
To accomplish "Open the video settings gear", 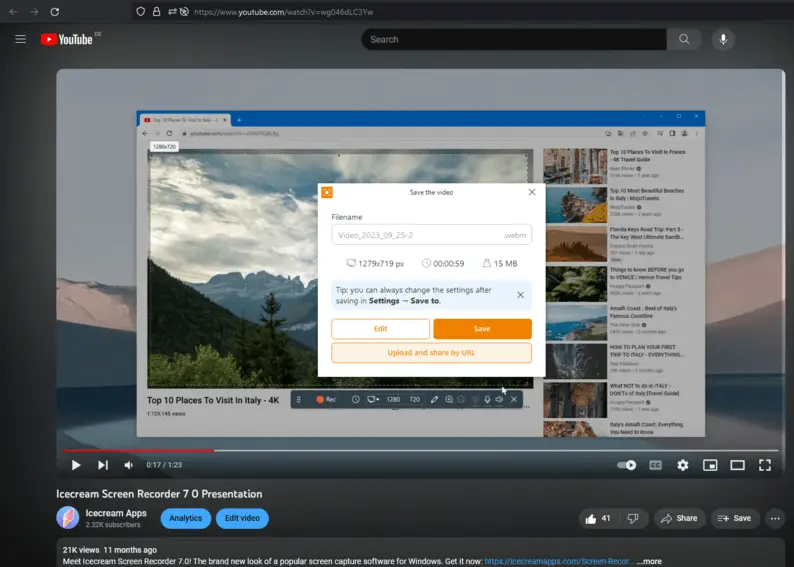I will click(x=683, y=465).
